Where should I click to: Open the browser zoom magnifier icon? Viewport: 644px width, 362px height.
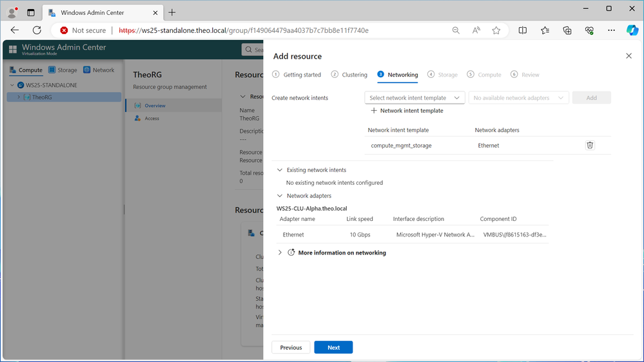456,30
